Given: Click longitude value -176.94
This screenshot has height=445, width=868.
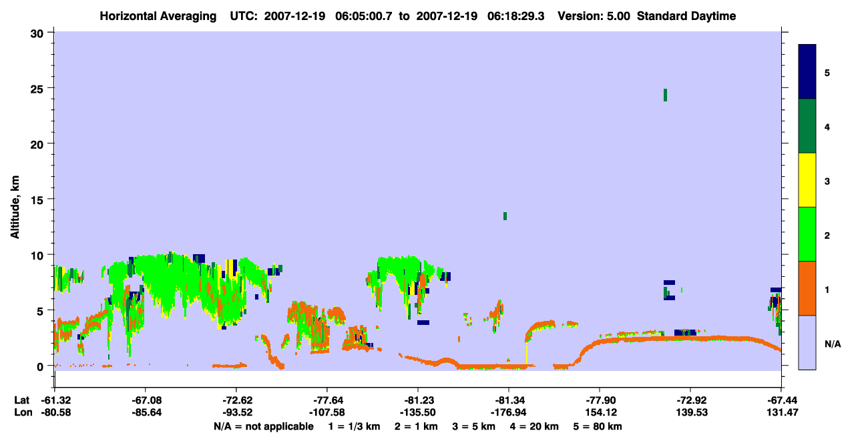Looking at the screenshot, I should (x=508, y=412).
